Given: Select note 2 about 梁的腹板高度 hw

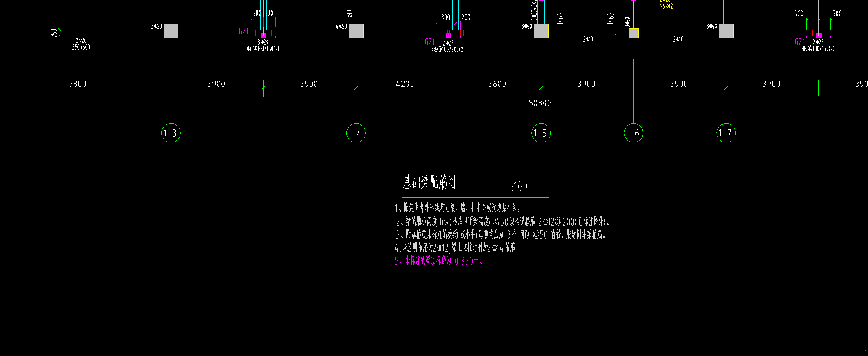Looking at the screenshot, I should pyautogui.click(x=503, y=222).
